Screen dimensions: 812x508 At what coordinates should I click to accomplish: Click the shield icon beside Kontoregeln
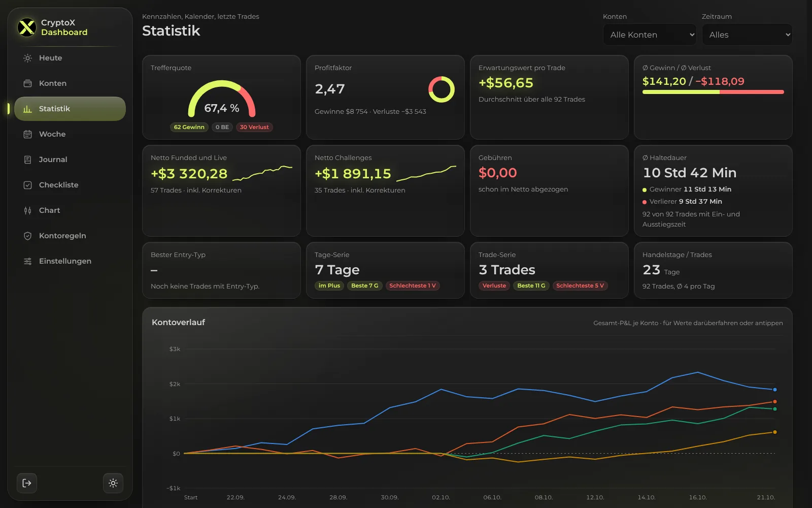[x=28, y=236]
